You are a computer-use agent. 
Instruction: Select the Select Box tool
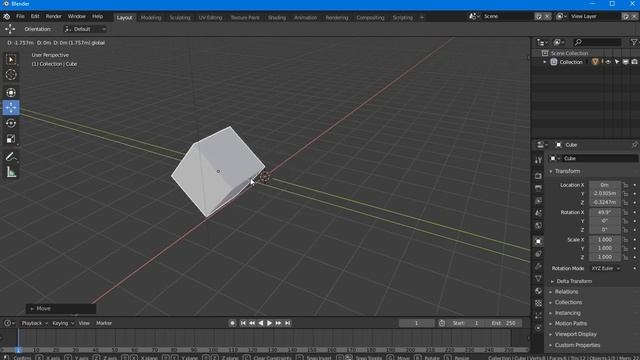11,60
